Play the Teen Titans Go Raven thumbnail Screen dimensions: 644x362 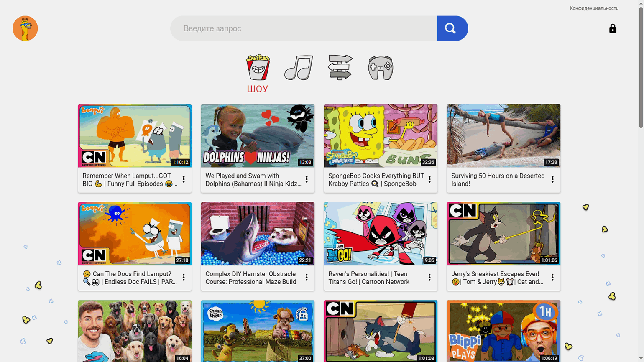click(x=381, y=234)
